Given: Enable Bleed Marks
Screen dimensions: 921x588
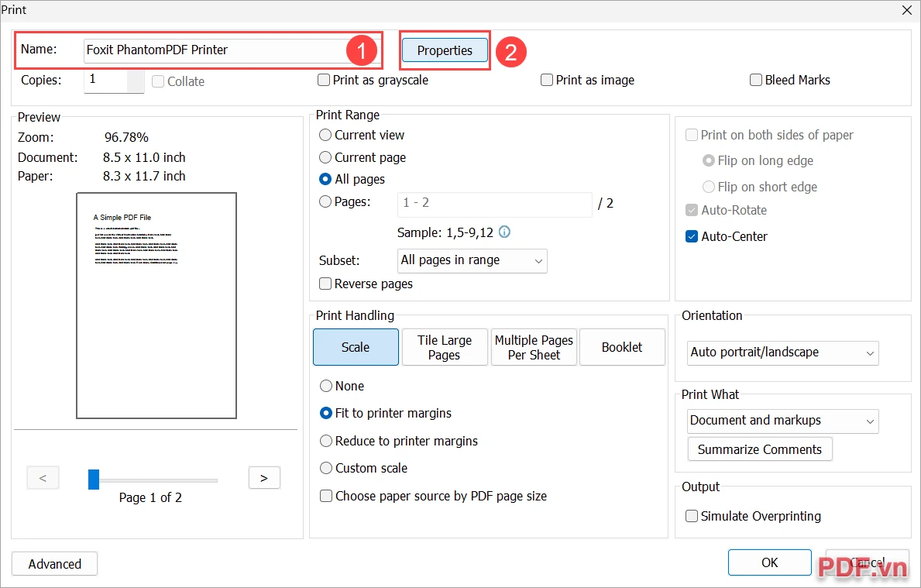Looking at the screenshot, I should 790,80.
